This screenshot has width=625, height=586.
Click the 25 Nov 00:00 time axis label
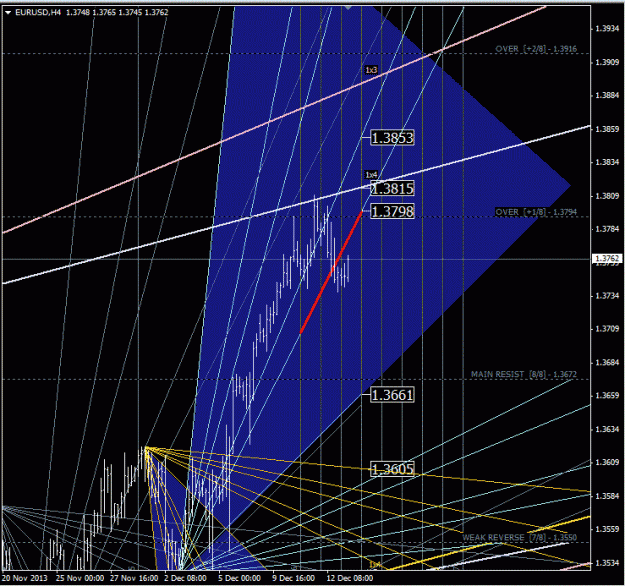[80, 578]
